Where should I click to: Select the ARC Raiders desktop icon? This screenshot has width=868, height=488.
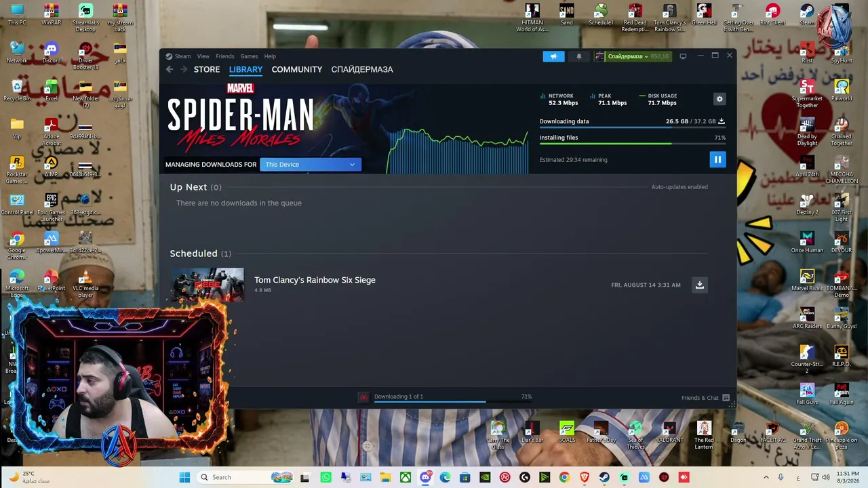[807, 318]
